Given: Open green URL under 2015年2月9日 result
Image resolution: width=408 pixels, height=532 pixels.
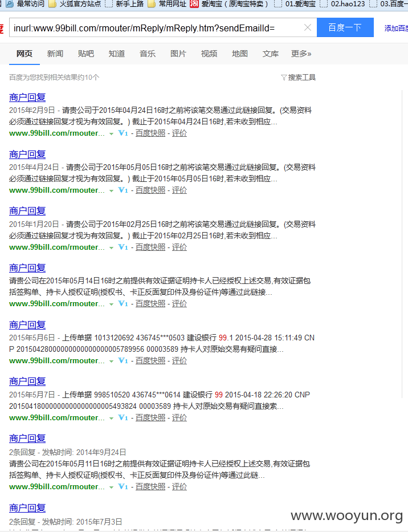Looking at the screenshot, I should pos(57,133).
